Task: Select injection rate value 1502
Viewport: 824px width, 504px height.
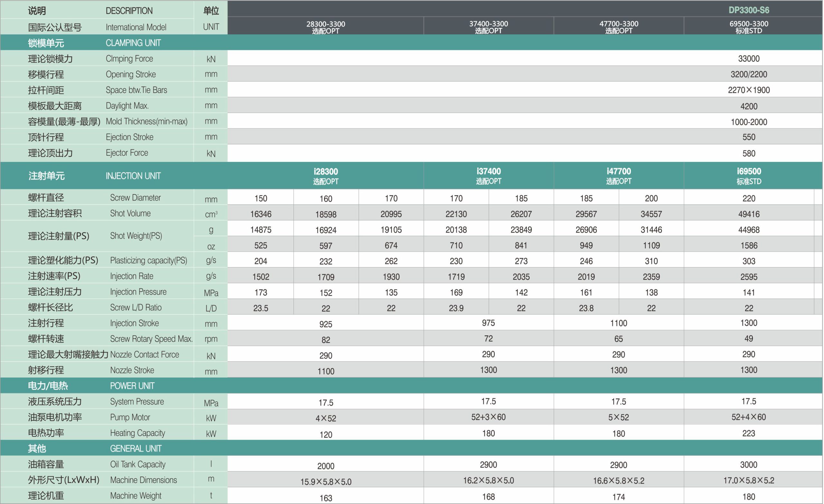Action: click(261, 277)
